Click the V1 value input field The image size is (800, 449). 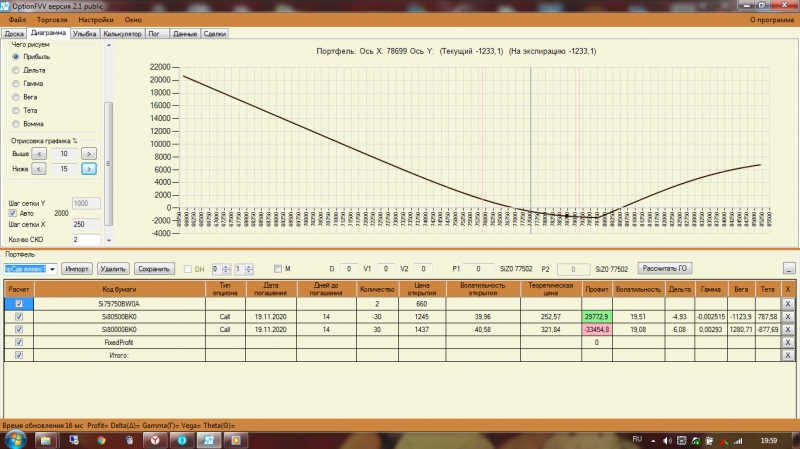pos(386,269)
